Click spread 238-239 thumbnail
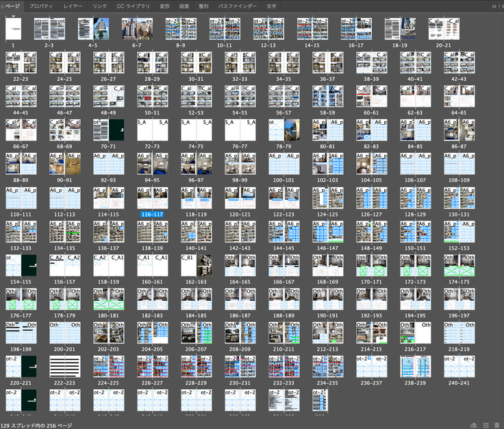 click(x=415, y=367)
